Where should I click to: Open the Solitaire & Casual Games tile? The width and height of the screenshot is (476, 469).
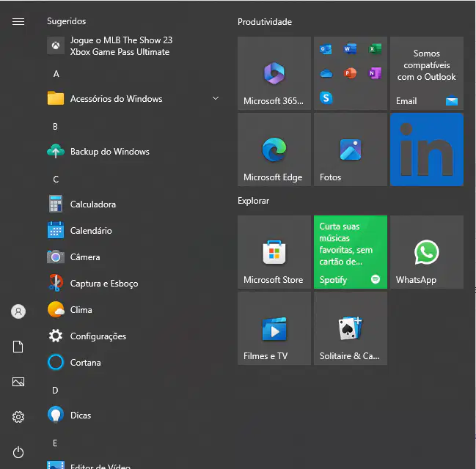[x=351, y=328]
